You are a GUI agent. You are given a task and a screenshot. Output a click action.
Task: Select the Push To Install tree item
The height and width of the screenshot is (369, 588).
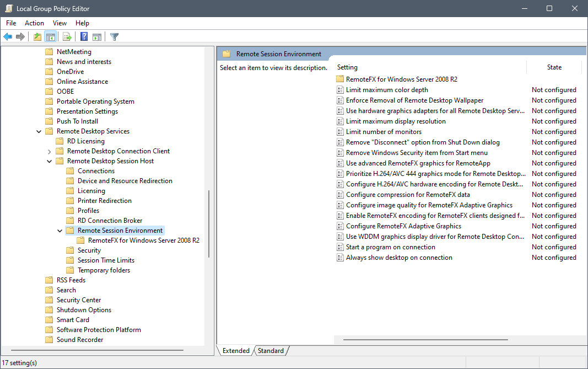click(77, 121)
